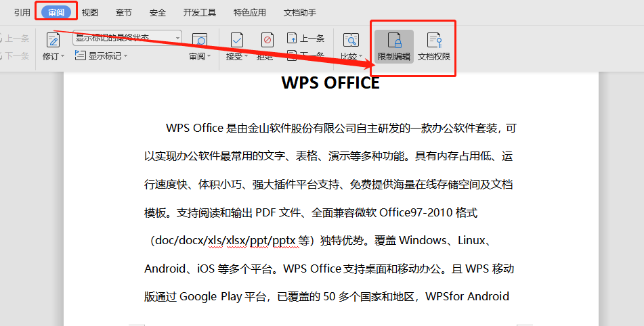The width and height of the screenshot is (644, 326).
Task: Click the 接受 checkmark icon
Action: pos(237,40)
